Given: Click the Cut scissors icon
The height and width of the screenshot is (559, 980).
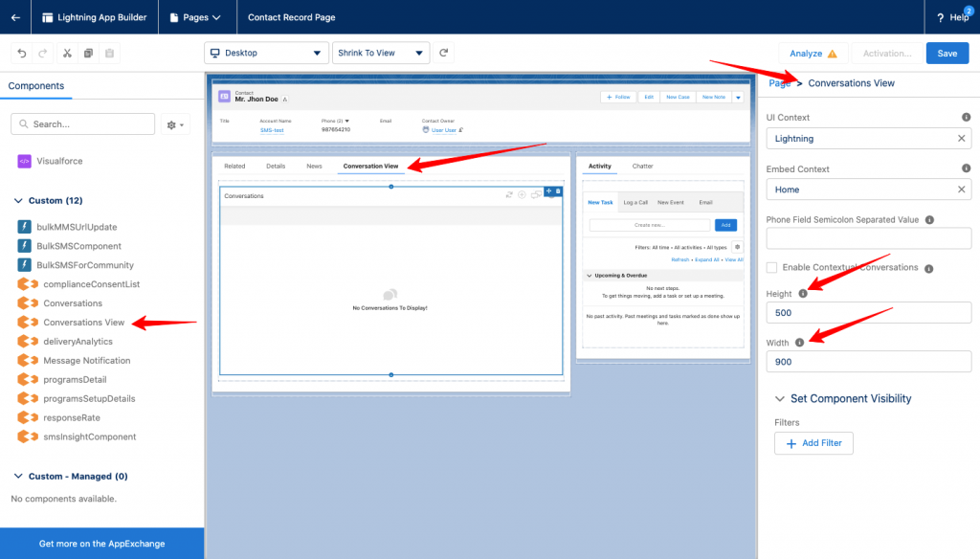Looking at the screenshot, I should point(67,54).
